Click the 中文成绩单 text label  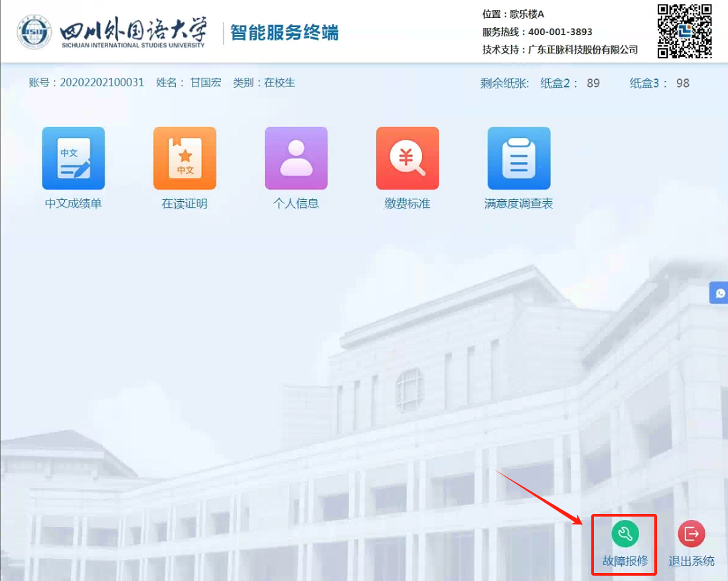(x=74, y=204)
